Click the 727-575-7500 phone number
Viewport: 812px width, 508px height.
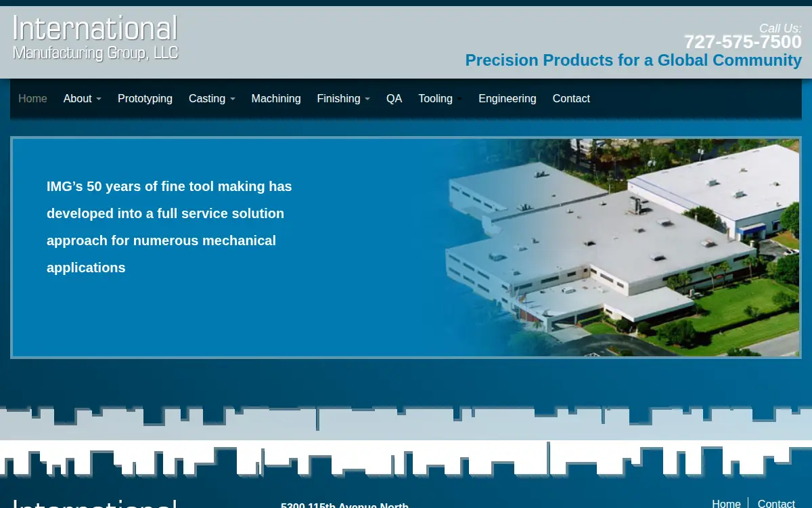coord(742,43)
